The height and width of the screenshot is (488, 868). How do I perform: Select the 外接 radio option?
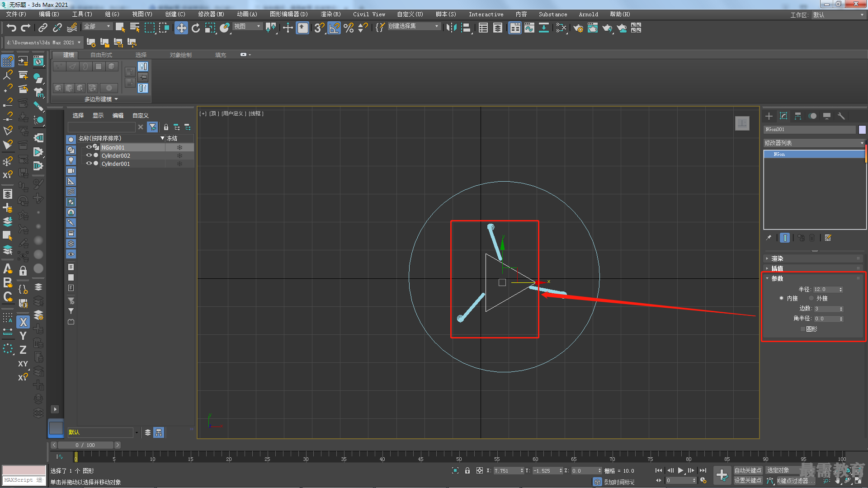point(811,298)
